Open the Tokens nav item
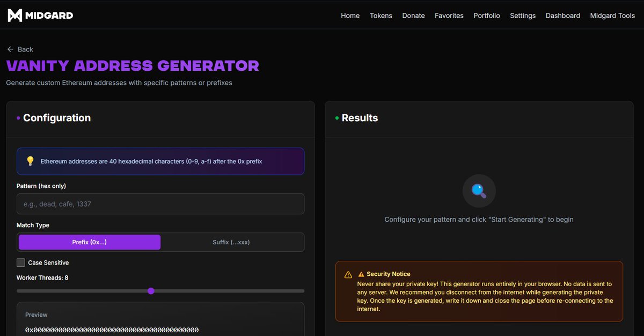This screenshot has height=336, width=644. (381, 16)
